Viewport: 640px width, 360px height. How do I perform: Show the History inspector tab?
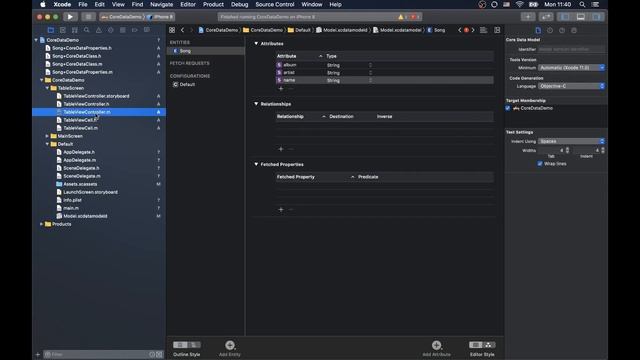click(550, 30)
